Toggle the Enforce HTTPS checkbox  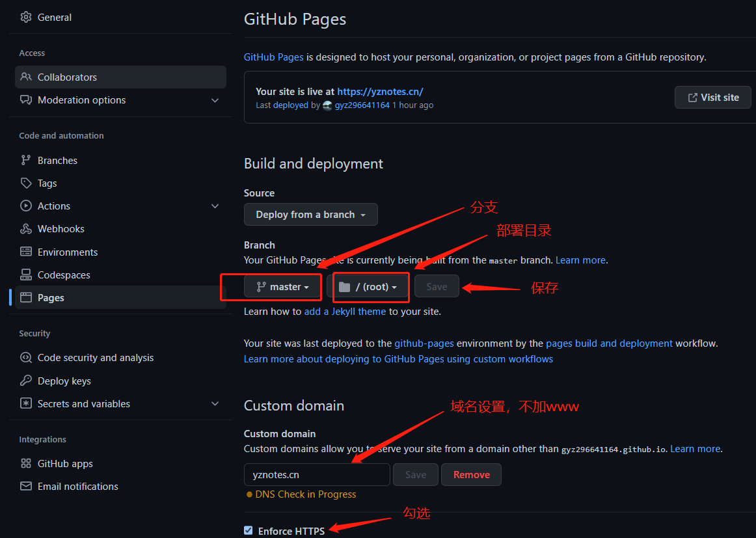(x=248, y=530)
